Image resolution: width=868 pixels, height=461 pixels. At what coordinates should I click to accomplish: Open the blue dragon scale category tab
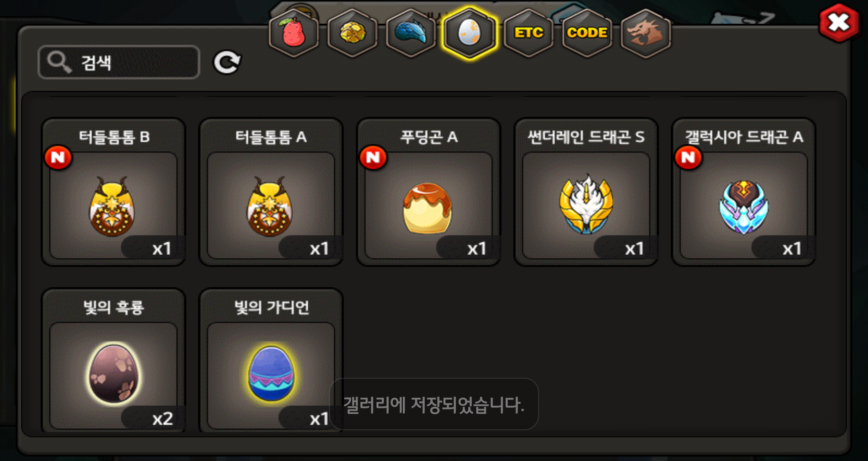click(411, 33)
